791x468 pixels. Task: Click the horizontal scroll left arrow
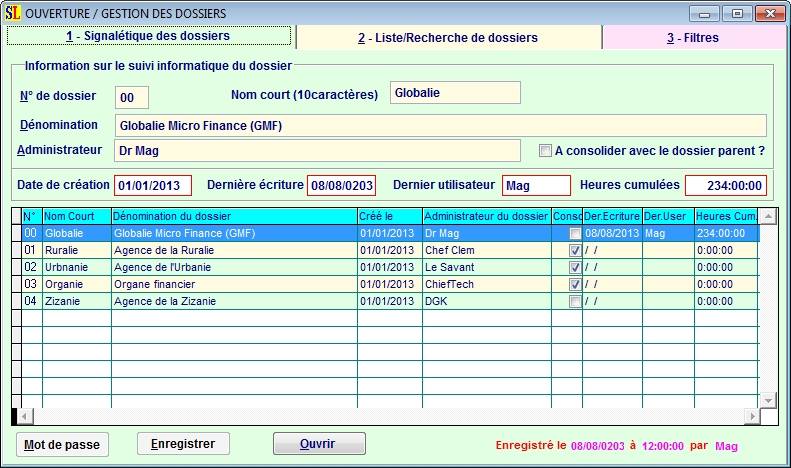click(x=27, y=416)
